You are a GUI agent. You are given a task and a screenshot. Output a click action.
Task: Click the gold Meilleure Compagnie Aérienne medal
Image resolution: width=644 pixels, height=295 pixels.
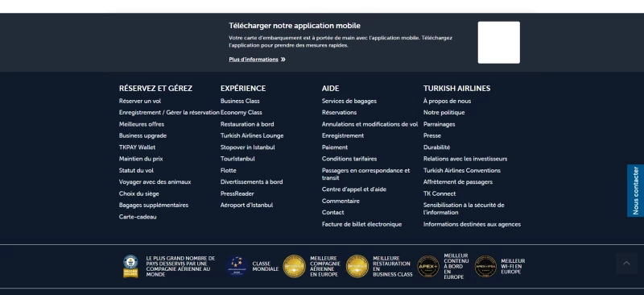click(x=295, y=266)
